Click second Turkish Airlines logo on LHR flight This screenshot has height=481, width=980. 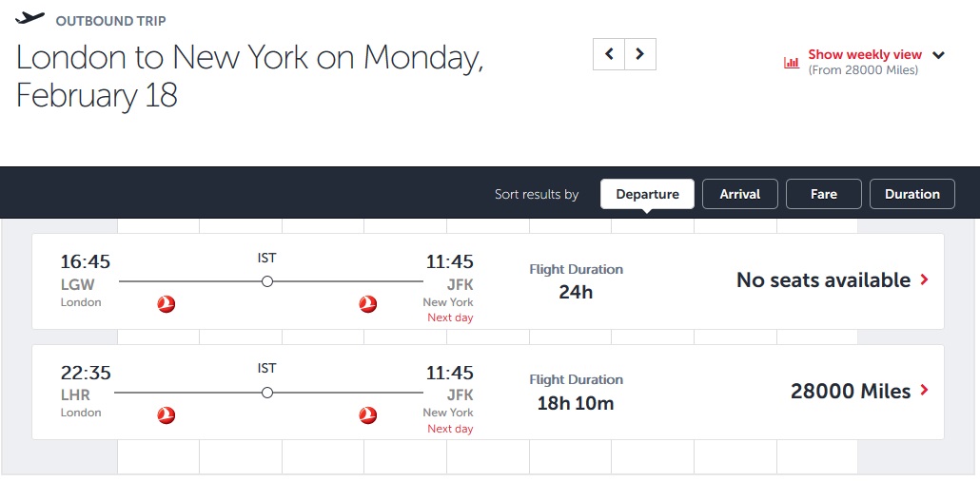tap(368, 415)
